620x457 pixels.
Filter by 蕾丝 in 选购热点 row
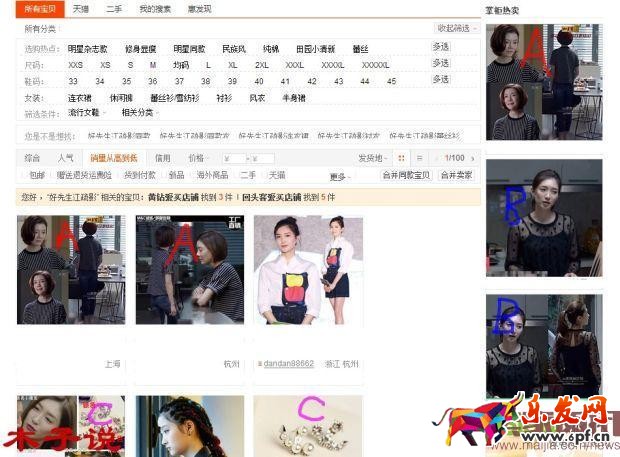[x=360, y=49]
